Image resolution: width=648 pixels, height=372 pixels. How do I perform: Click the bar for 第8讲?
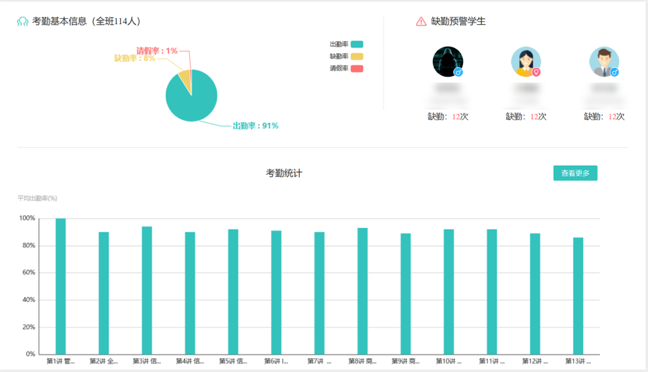point(362,291)
